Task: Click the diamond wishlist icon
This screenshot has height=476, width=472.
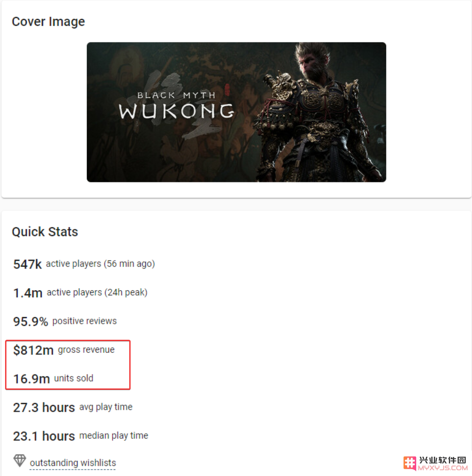Action: click(x=20, y=460)
